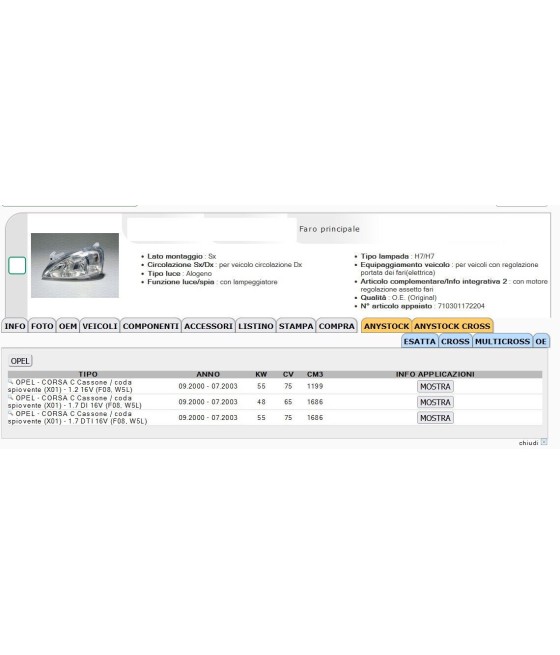
Task: Click MOSTRA for the 1199 cm3 row
Action: click(435, 386)
